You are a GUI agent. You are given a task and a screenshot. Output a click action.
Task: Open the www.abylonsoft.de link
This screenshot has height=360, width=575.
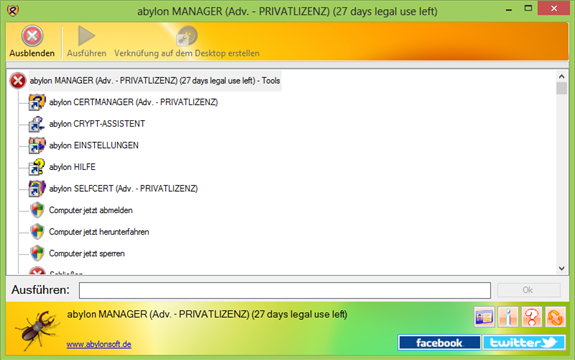click(x=99, y=345)
